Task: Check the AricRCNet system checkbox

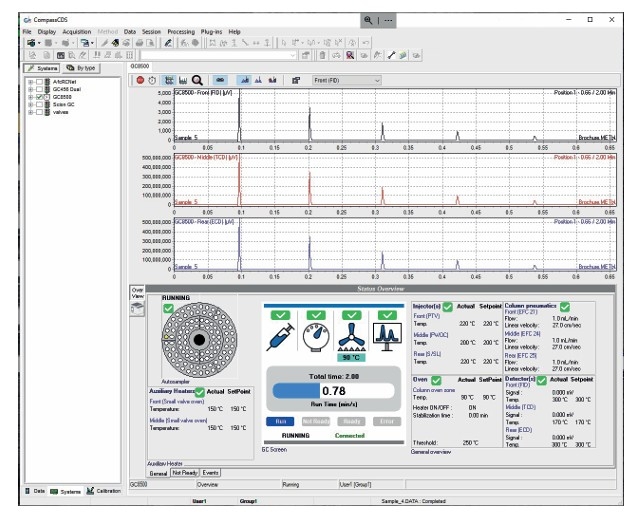Action: click(x=39, y=82)
